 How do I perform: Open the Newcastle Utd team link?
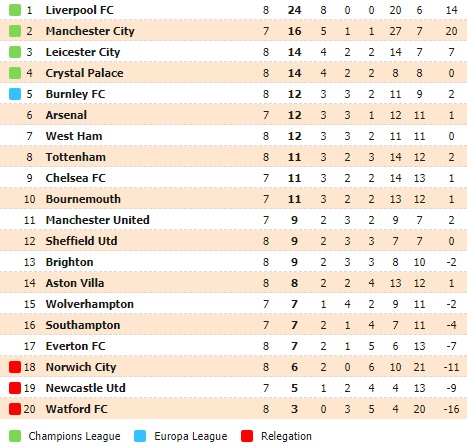pos(85,388)
